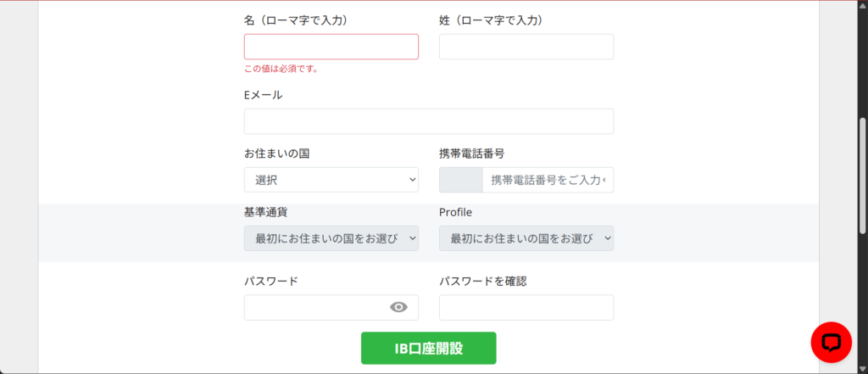
Task: Click the Eメール field label
Action: (263, 95)
